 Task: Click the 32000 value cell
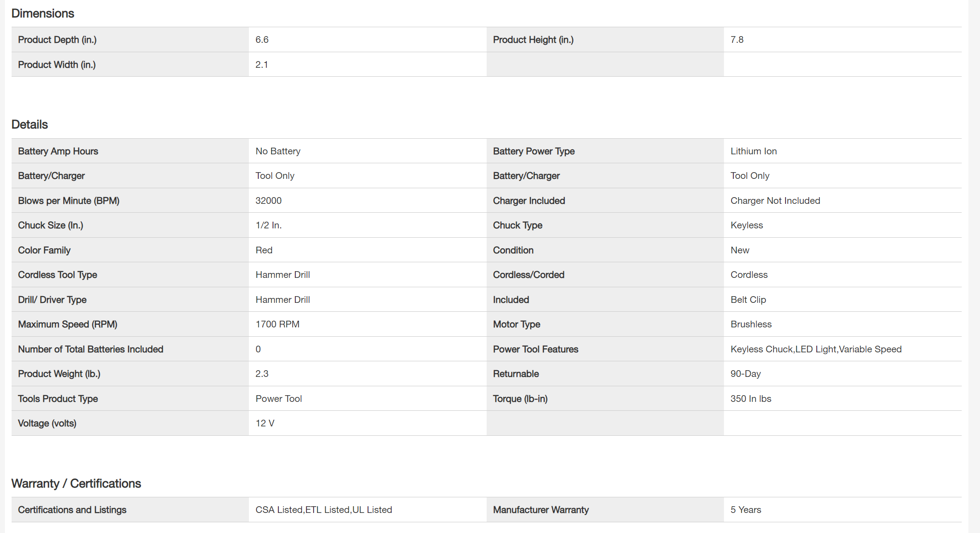tap(269, 201)
